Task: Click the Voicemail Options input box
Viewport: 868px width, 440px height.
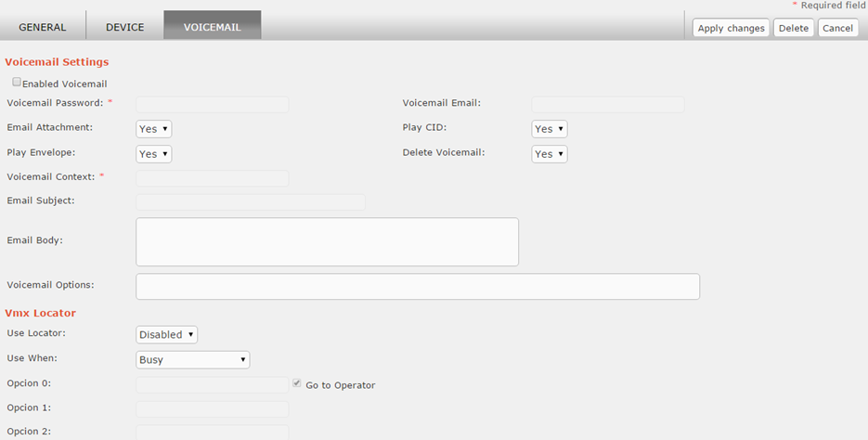Action: pyautogui.click(x=418, y=286)
